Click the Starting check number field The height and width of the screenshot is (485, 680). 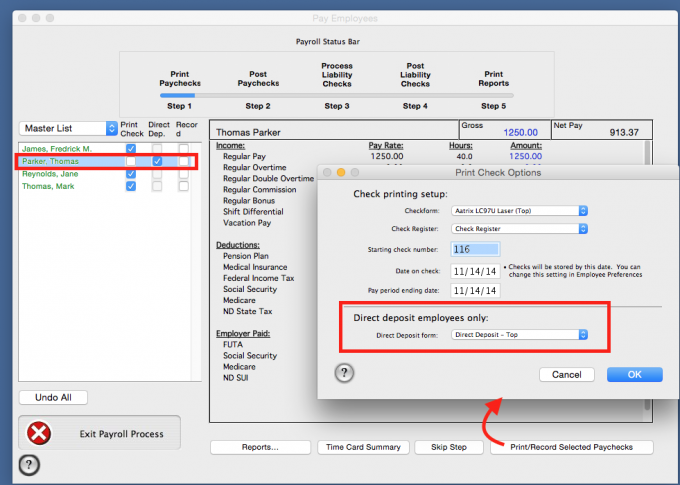[x=475, y=249]
